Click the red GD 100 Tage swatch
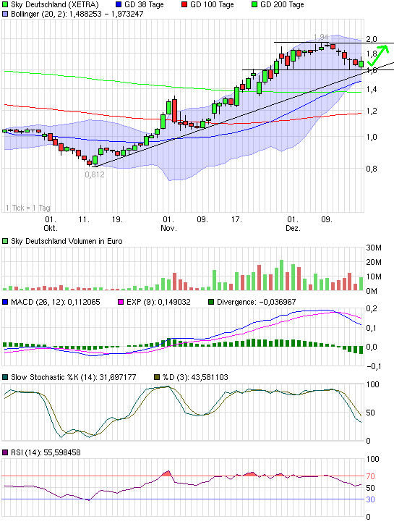This screenshot has width=394, height=532. pos(184,5)
